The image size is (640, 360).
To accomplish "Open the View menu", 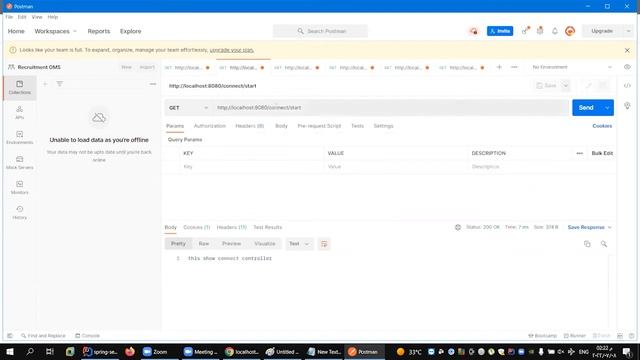I will pos(37,17).
